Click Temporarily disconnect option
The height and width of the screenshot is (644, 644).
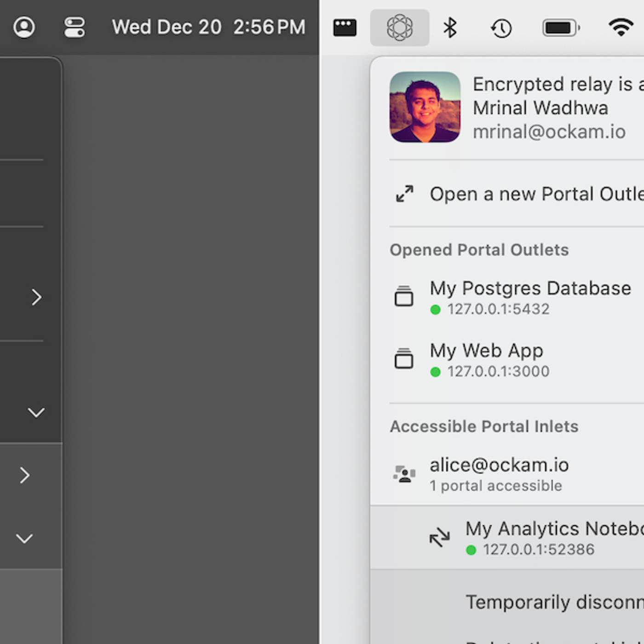click(554, 602)
